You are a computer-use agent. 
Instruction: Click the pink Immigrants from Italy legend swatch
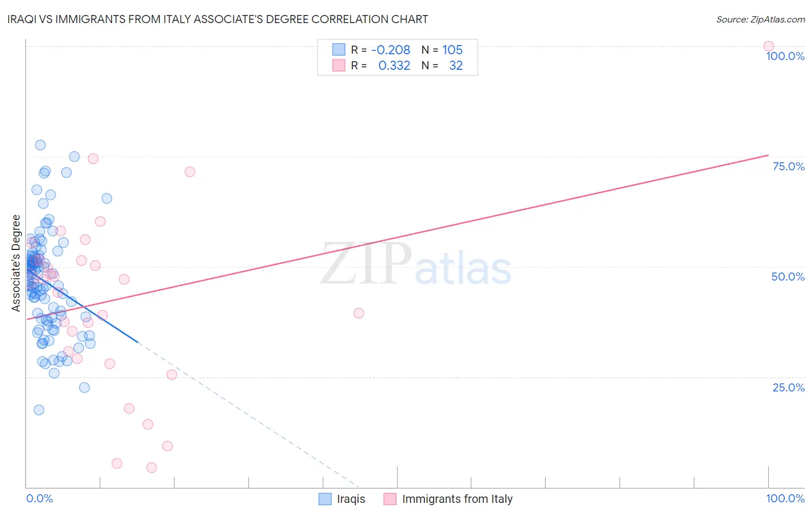pos(390,499)
